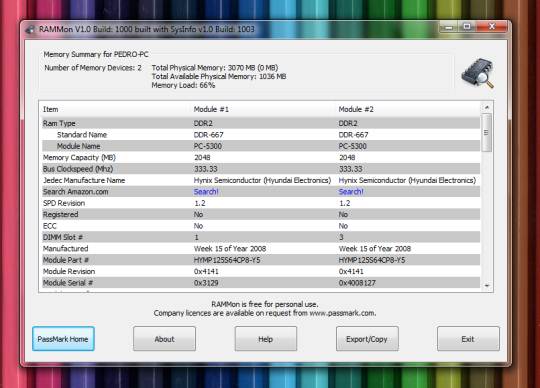Click the vertical scrollbar thumb
Image resolution: width=540 pixels, height=388 pixels.
click(486, 133)
